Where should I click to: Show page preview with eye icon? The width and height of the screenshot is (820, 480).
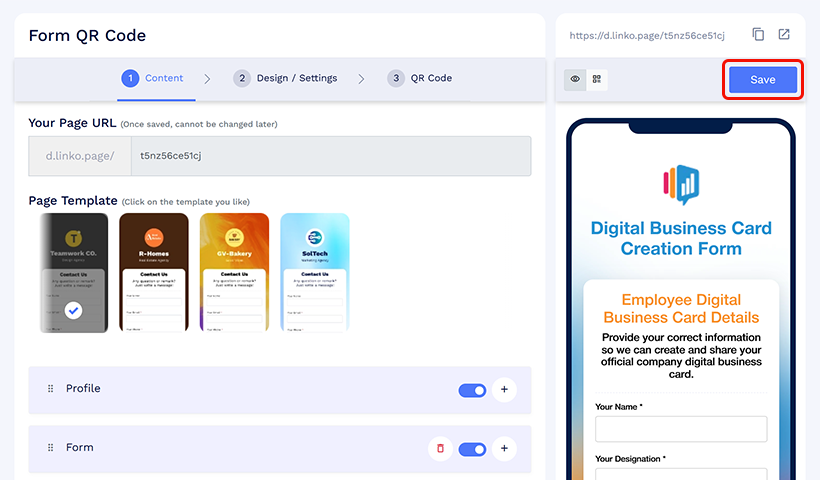point(575,79)
